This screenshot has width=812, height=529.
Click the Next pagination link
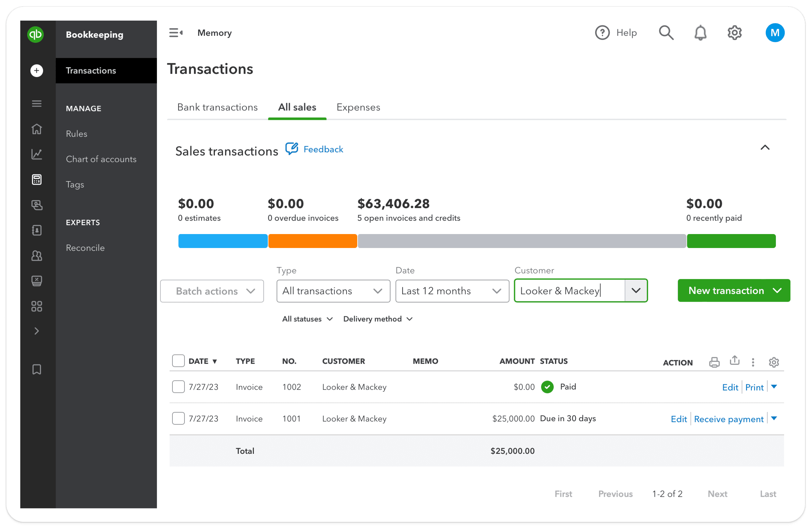pos(718,494)
